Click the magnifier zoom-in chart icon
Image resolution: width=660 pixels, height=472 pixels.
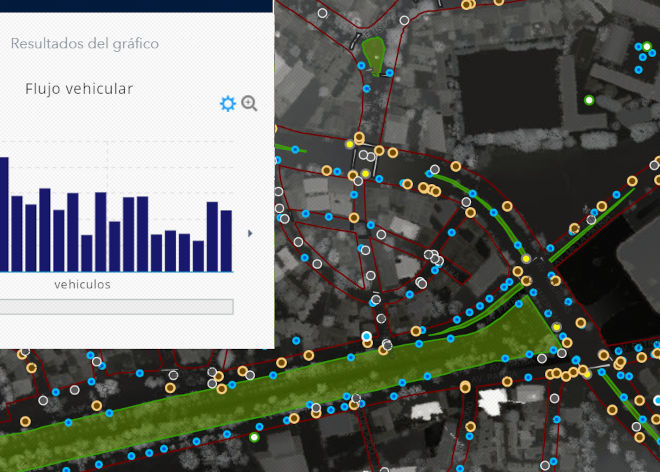(250, 103)
